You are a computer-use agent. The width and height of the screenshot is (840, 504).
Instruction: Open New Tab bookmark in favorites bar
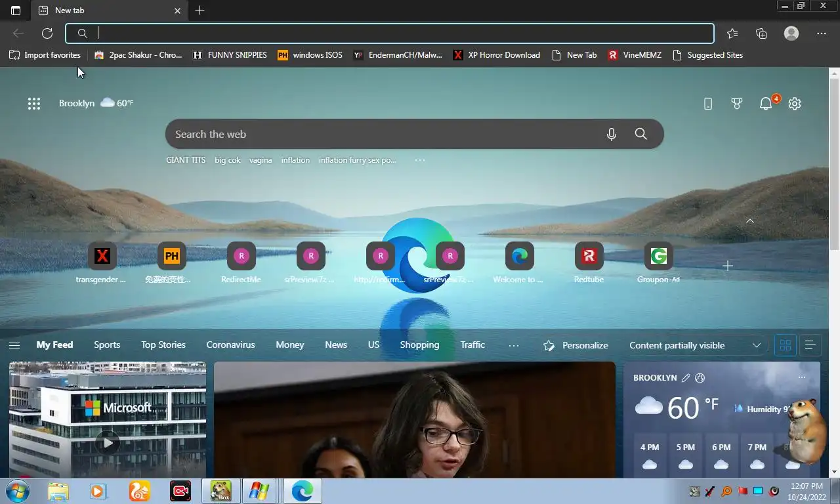(x=574, y=55)
